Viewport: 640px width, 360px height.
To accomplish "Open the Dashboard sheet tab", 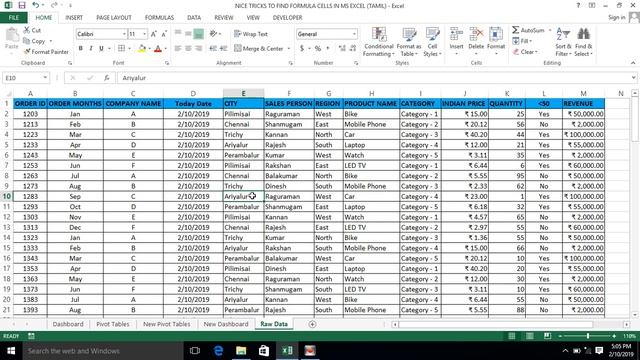I will [x=68, y=324].
